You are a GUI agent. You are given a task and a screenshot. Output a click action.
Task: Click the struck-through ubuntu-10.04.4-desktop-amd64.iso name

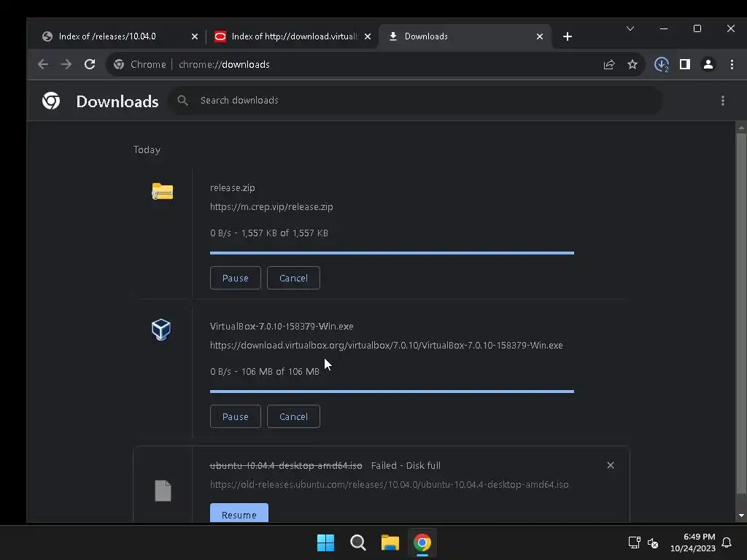point(286,465)
